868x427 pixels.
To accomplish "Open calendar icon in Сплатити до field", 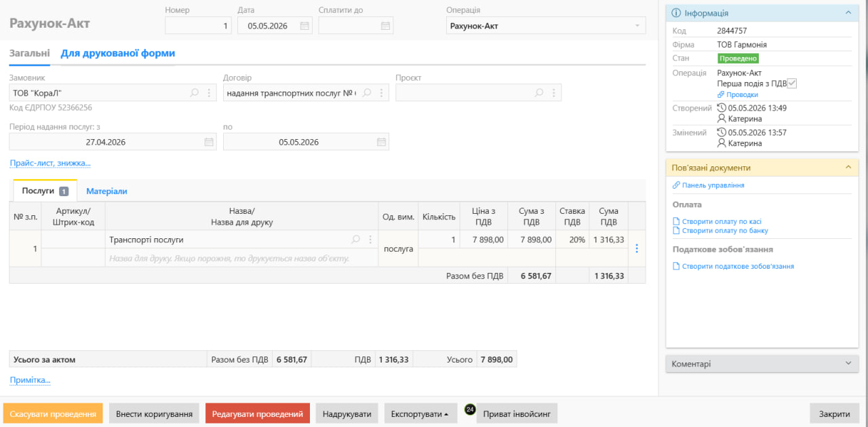I will point(385,26).
